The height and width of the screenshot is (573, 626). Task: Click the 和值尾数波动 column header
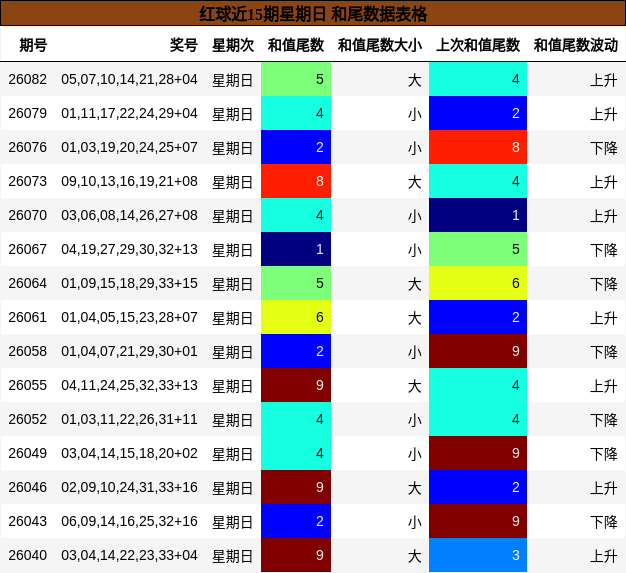[x=576, y=45]
